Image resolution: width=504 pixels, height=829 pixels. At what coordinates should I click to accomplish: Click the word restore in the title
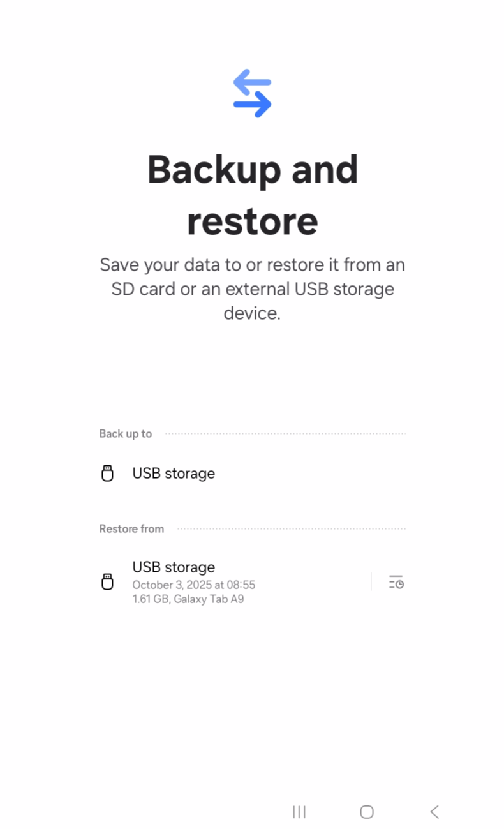tap(252, 221)
